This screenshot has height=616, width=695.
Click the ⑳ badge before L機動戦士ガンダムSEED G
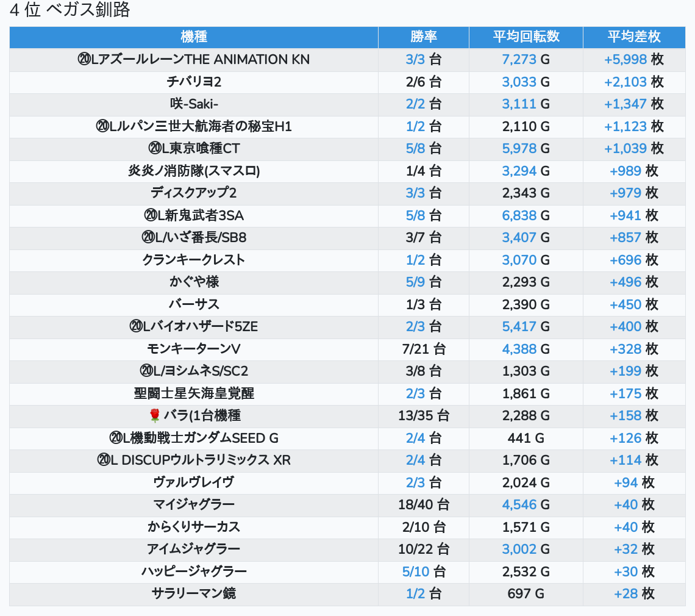116,438
